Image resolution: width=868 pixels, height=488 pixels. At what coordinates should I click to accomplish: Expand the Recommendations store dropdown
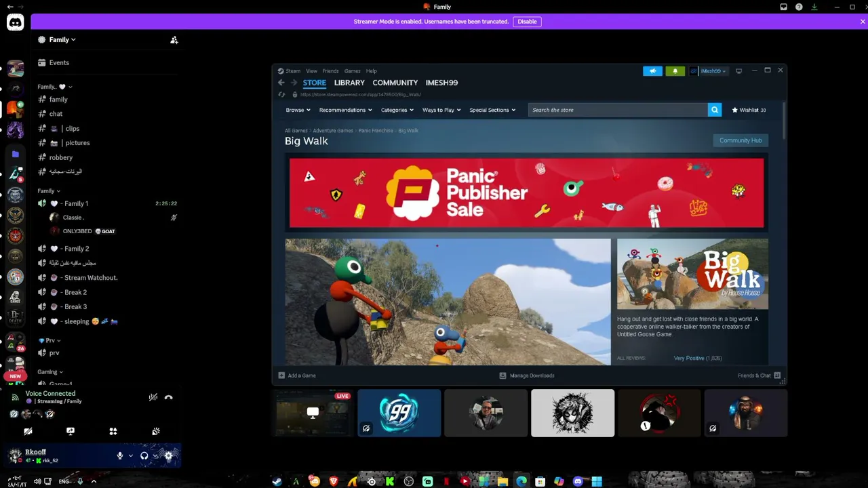coord(346,110)
